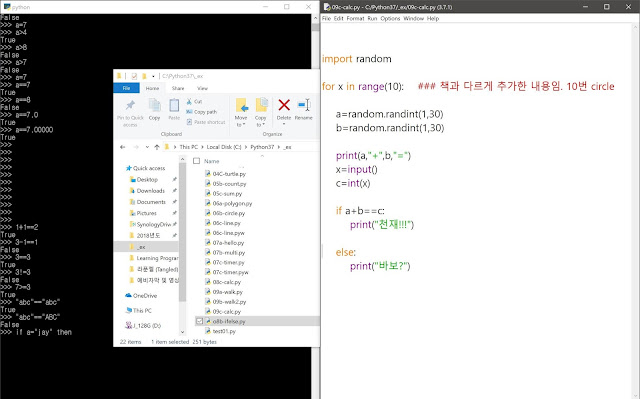This screenshot has height=399, width=640.
Task: Open the Edit menu in IDLE editor
Action: (x=338, y=18)
